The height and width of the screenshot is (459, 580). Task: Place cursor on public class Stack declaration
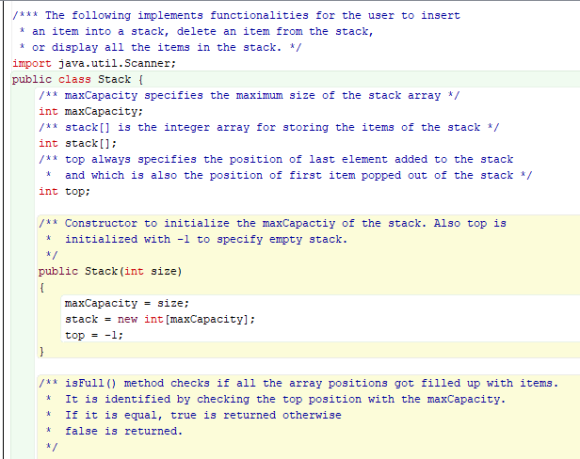pyautogui.click(x=78, y=79)
